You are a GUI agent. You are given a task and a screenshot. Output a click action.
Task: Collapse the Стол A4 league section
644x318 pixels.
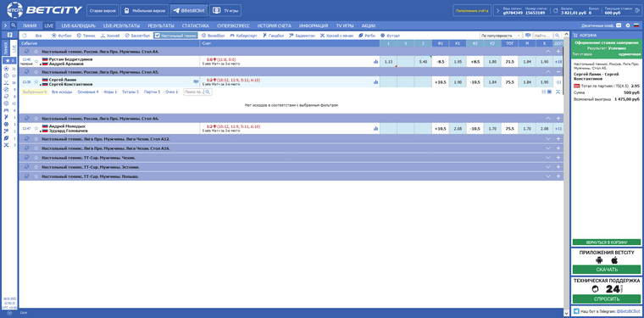point(547,52)
